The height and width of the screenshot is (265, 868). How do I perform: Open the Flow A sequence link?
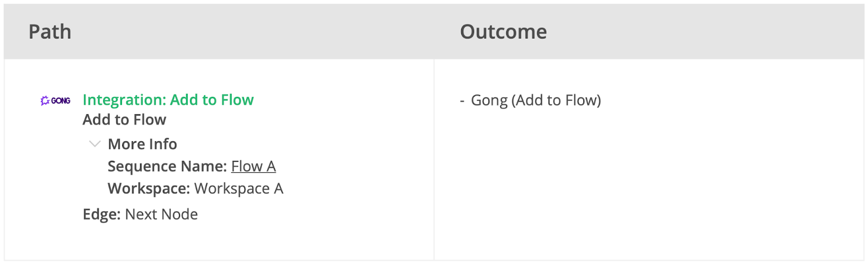(x=253, y=166)
